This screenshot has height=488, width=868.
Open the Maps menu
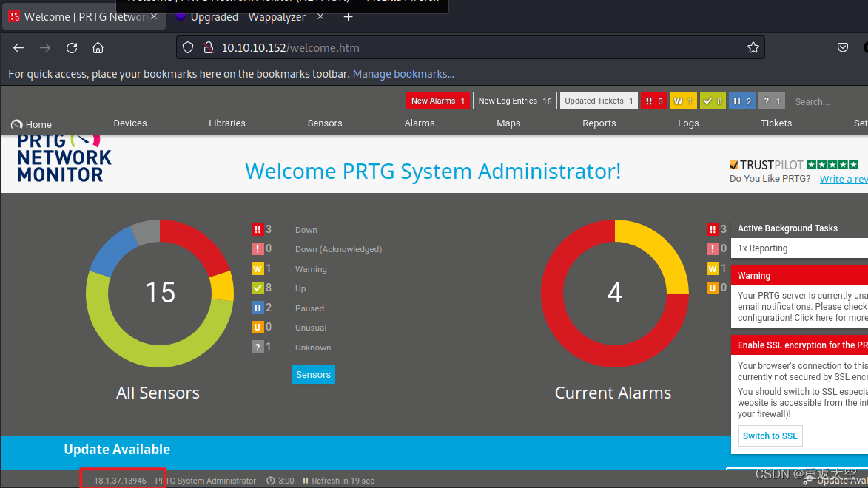(508, 123)
